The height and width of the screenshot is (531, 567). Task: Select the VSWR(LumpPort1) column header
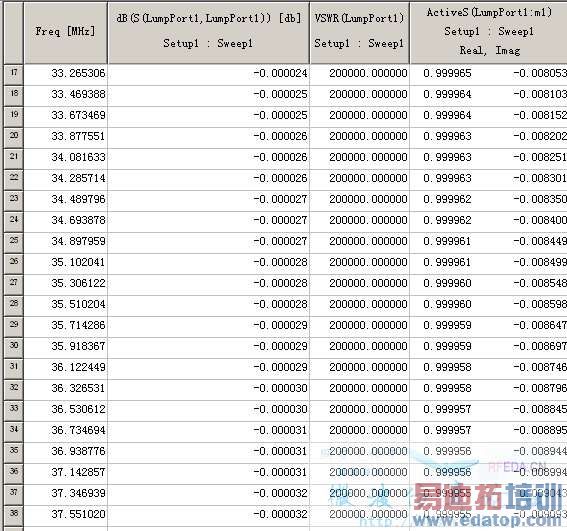[x=359, y=32]
